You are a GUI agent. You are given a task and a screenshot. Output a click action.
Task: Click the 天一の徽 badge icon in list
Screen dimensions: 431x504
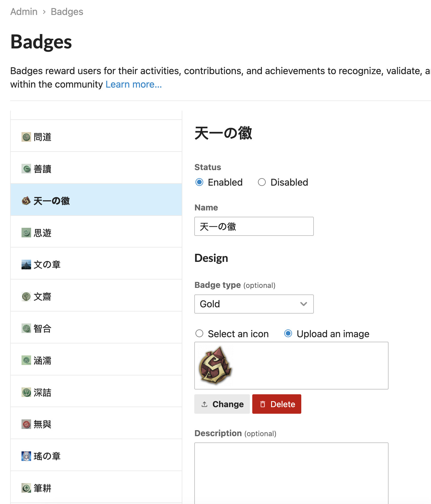tap(26, 201)
